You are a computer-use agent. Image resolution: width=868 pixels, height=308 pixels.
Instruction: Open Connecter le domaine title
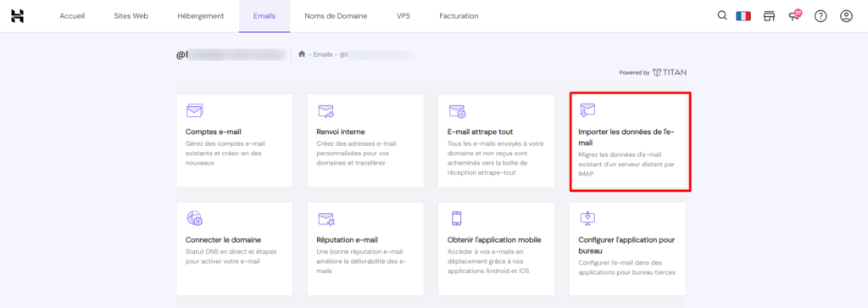coord(223,240)
